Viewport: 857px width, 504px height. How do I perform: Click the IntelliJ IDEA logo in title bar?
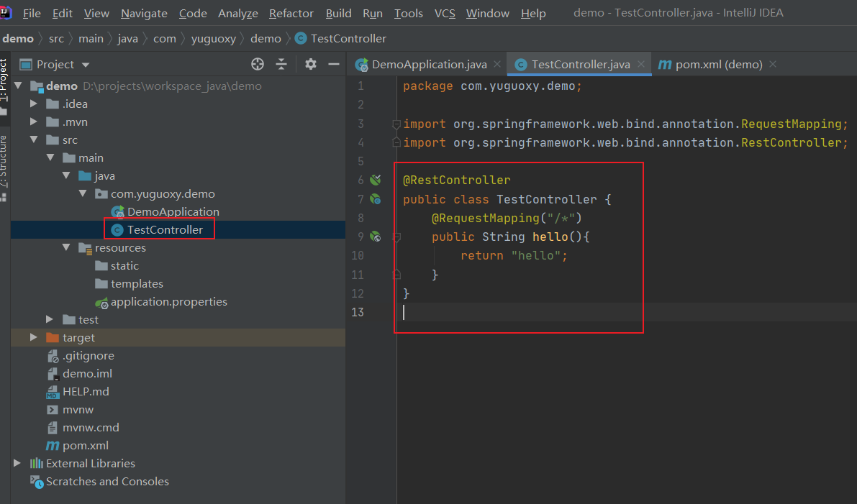tap(6, 12)
